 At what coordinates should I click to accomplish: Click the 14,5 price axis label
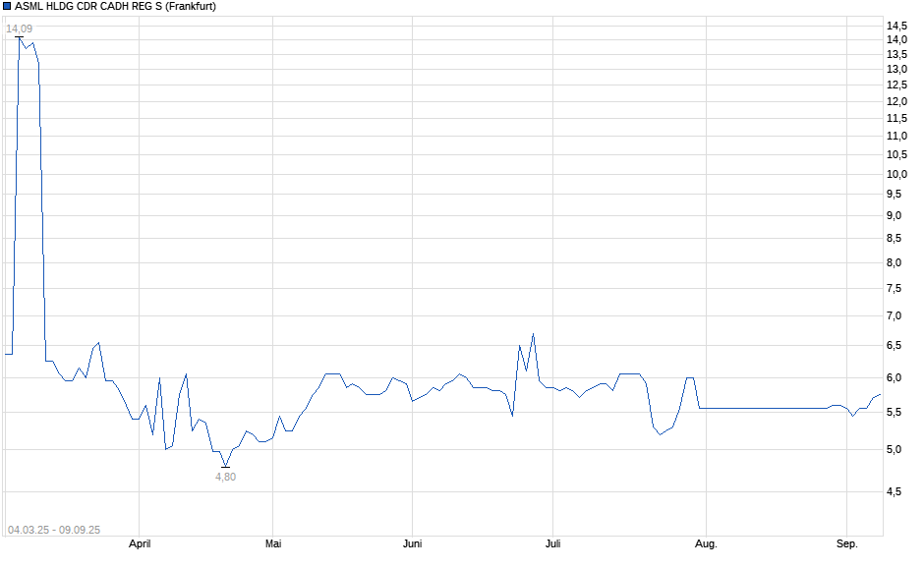pos(896,26)
